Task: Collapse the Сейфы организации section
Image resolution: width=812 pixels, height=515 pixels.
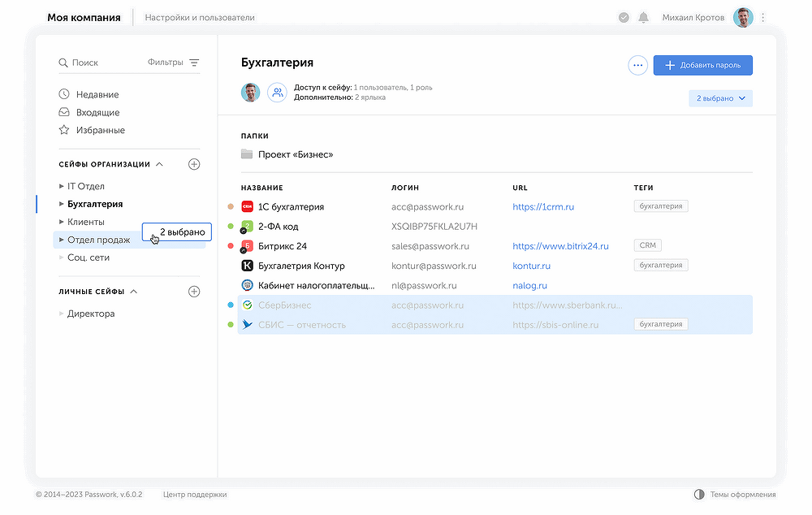Action: click(x=159, y=164)
